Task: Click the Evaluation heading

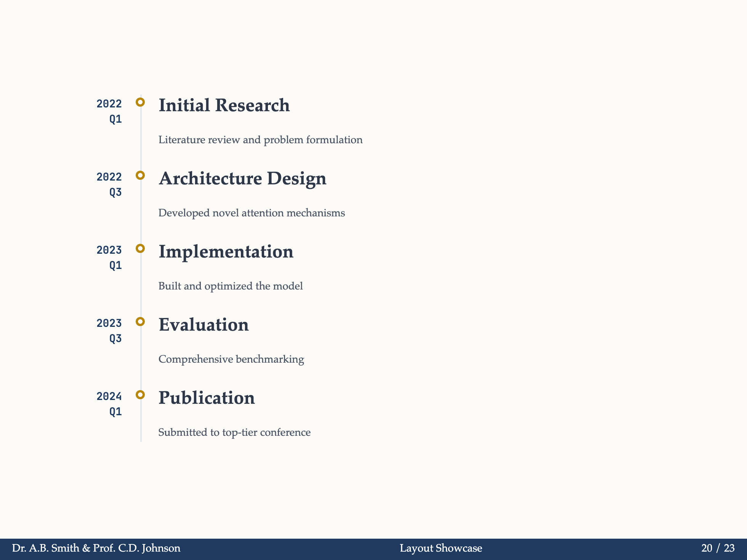Action: pyautogui.click(x=204, y=325)
